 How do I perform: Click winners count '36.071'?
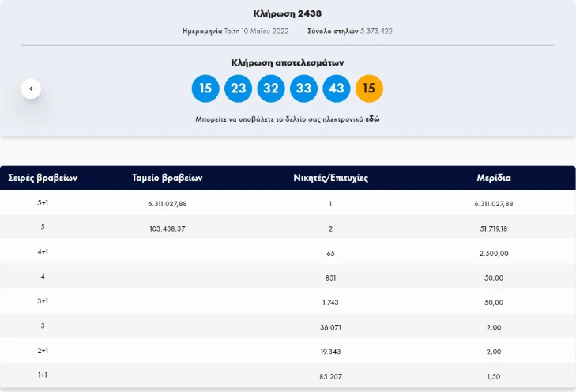[330, 327]
